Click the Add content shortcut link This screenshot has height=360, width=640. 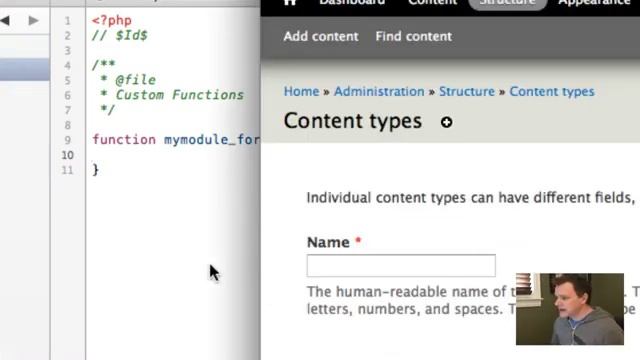pyautogui.click(x=321, y=36)
